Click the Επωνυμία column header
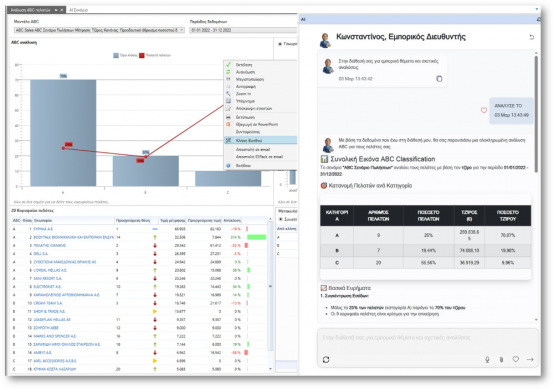Viewport: 554px width, 389px height. coord(73,220)
